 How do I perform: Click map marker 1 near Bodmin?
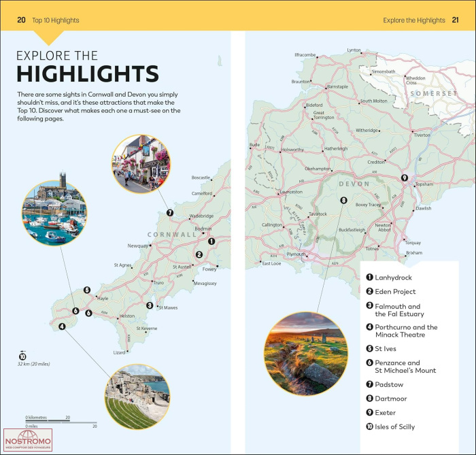pos(211,241)
